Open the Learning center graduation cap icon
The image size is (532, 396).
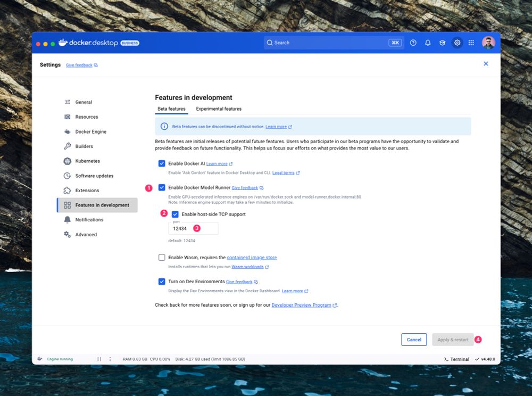pos(443,43)
